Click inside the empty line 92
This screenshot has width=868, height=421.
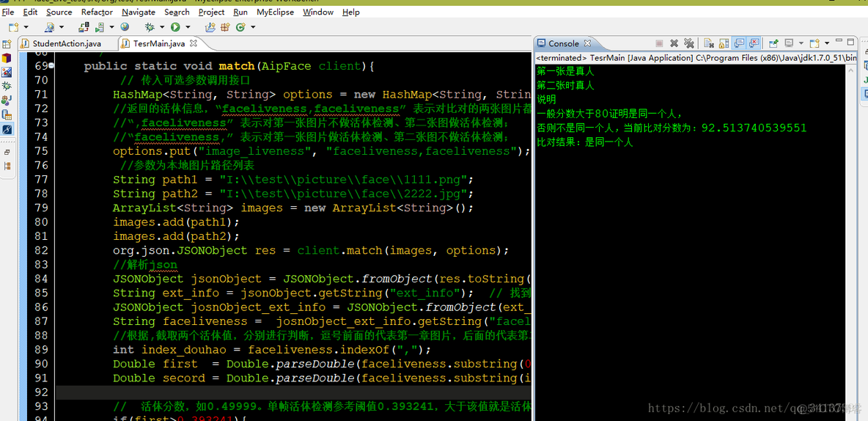point(293,392)
